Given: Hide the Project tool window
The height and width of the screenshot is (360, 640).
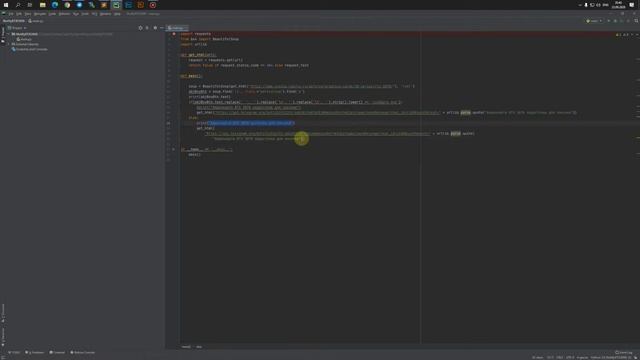Looking at the screenshot, I should click(x=162, y=28).
